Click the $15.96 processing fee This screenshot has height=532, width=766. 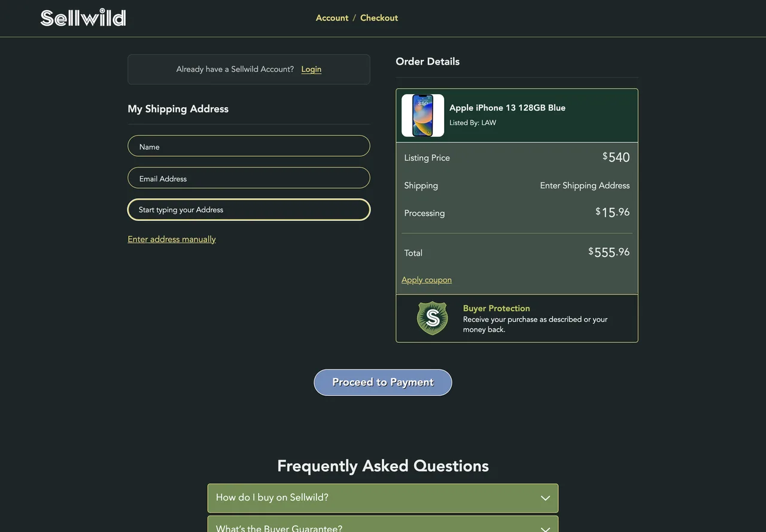pyautogui.click(x=613, y=212)
